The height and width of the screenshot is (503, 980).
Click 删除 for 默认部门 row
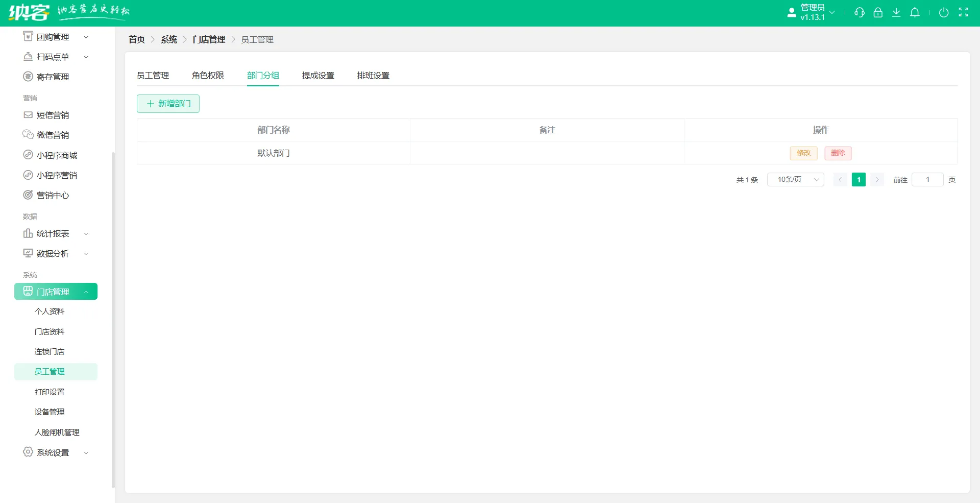[x=838, y=153]
